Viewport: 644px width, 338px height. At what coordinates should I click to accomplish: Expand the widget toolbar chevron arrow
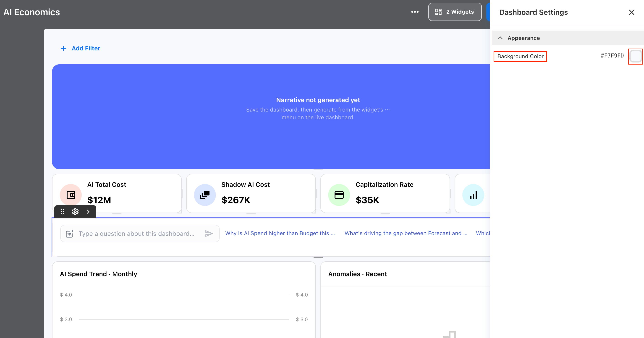(88, 212)
